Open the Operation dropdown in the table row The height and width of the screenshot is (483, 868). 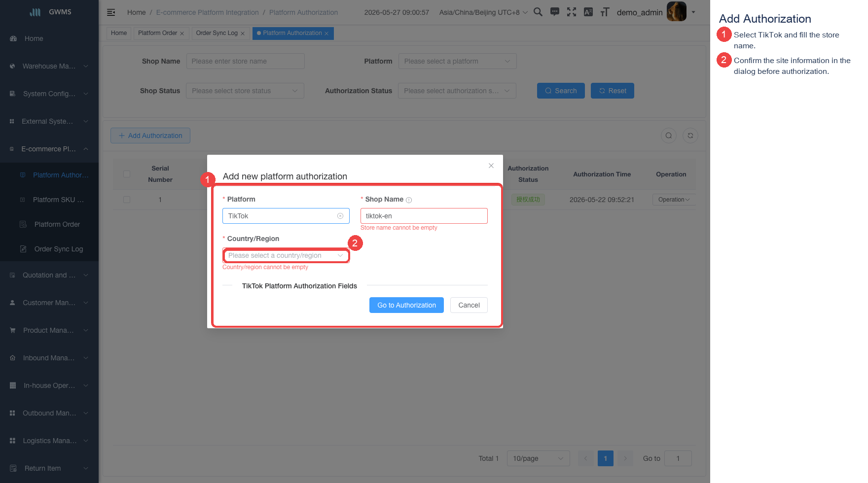[674, 200]
